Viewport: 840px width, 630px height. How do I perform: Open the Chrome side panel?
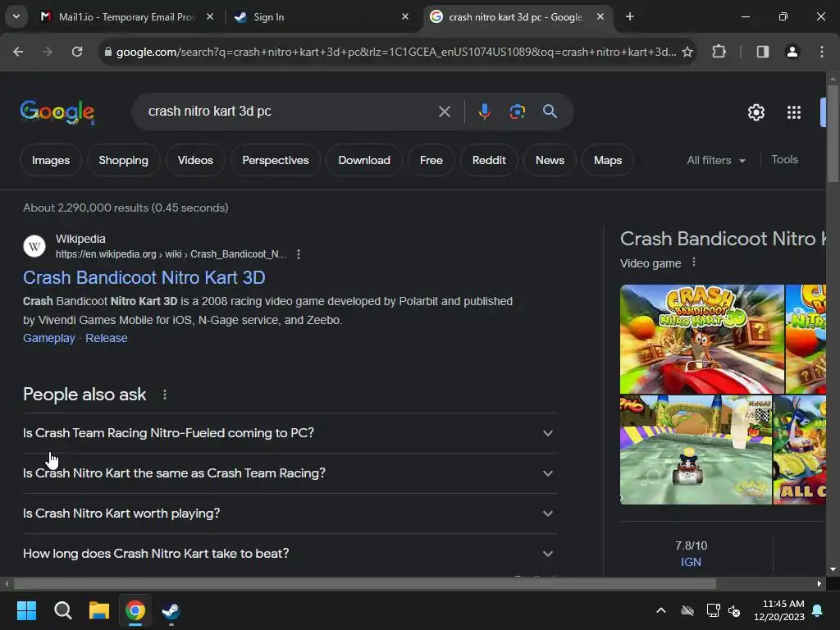(763, 52)
